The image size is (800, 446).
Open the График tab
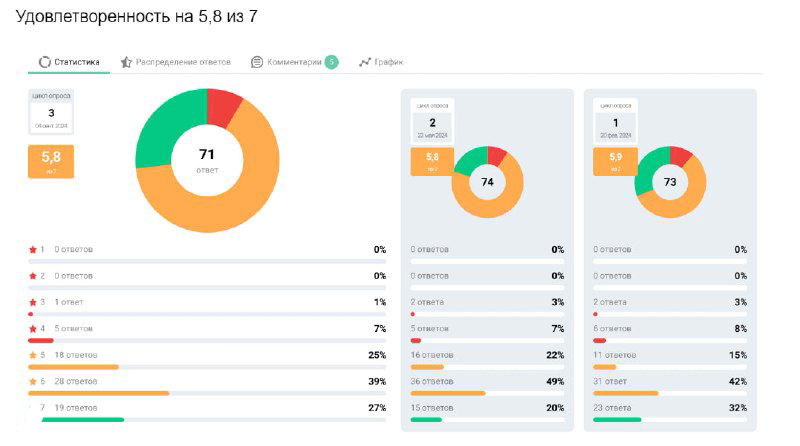(389, 62)
